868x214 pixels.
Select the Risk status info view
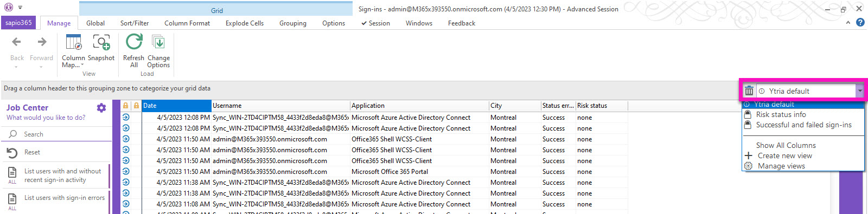pos(781,115)
